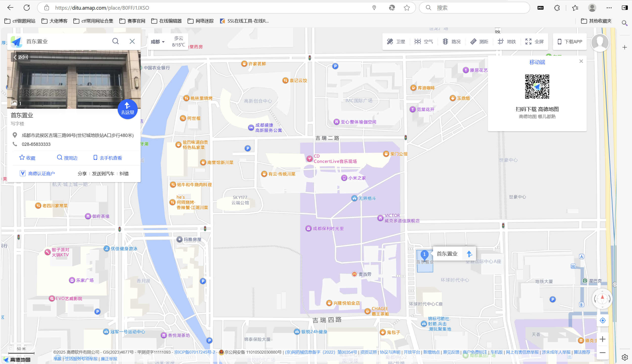Close the 移动端 QR code panel
632x364 pixels.
(x=581, y=61)
